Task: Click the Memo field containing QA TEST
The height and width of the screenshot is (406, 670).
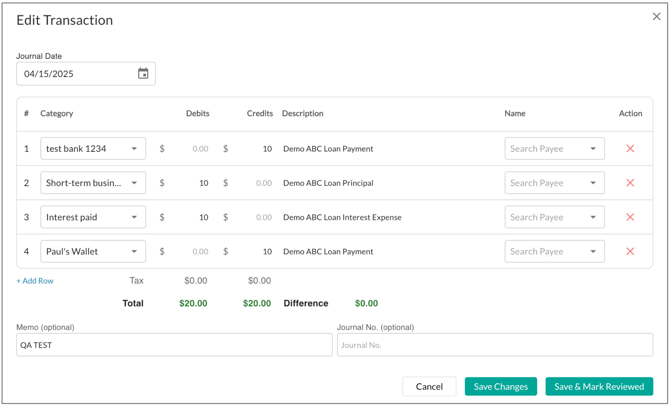Action: point(174,345)
